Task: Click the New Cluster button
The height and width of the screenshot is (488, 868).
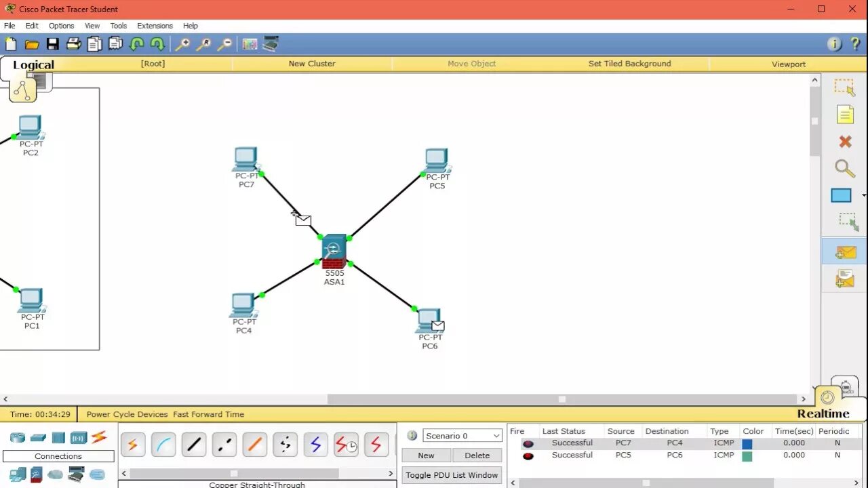Action: click(312, 64)
